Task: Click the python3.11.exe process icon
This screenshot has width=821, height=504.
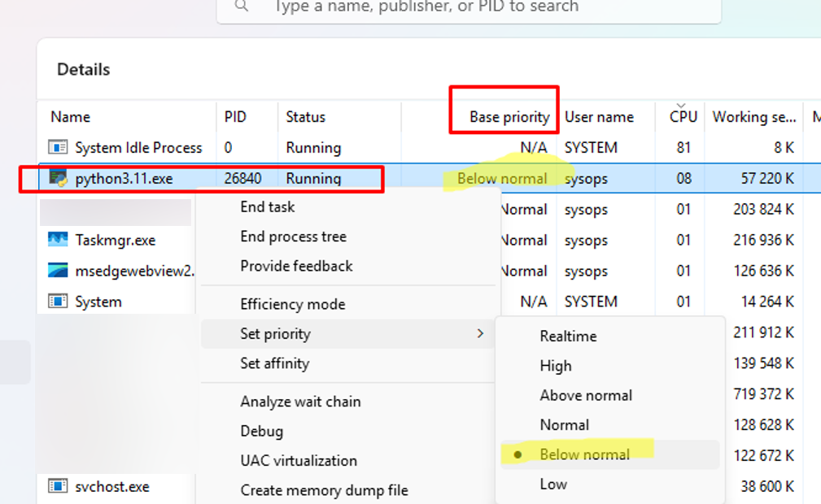Action: 58,178
